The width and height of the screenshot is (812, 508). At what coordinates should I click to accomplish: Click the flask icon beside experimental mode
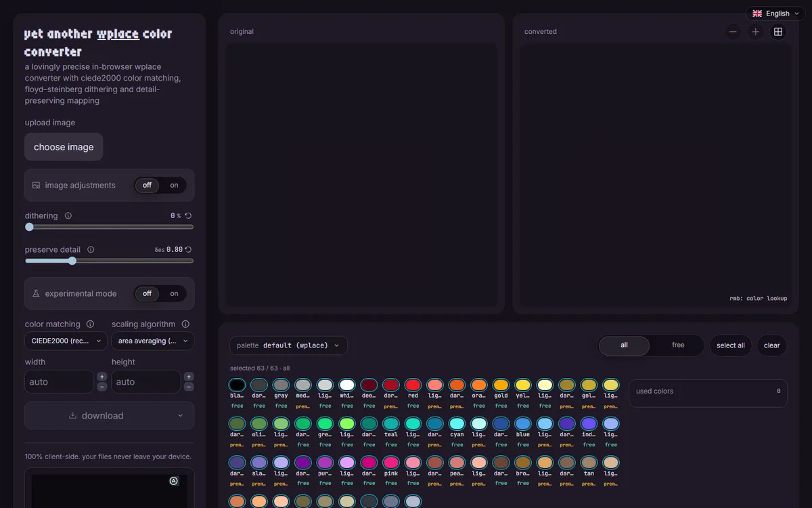point(36,294)
